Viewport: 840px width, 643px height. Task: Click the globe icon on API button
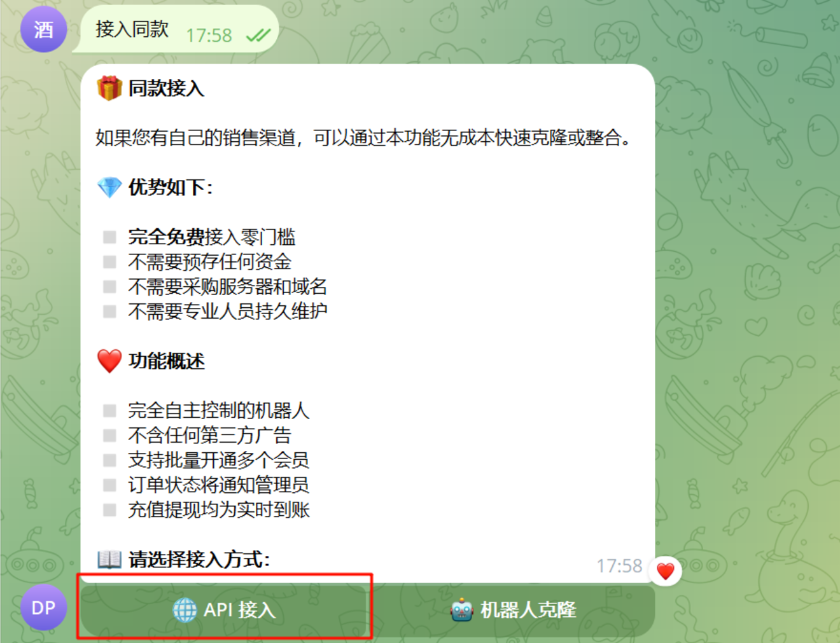pyautogui.click(x=185, y=610)
